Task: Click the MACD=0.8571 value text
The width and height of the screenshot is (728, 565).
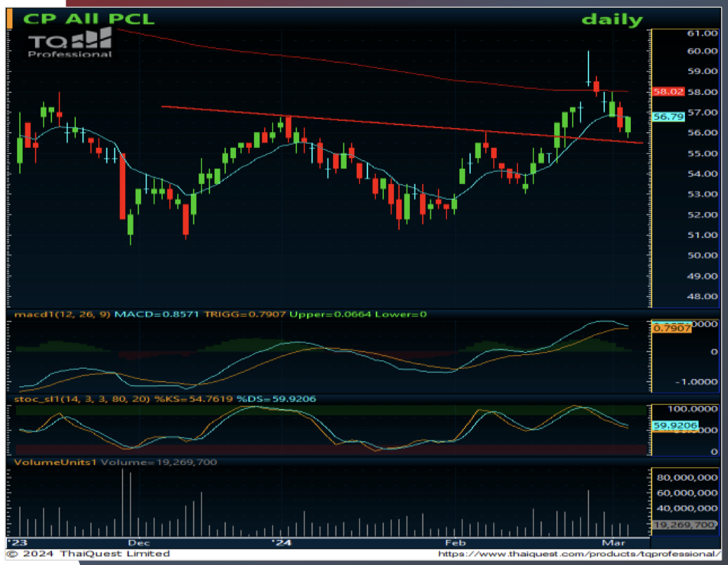Action: point(157,314)
